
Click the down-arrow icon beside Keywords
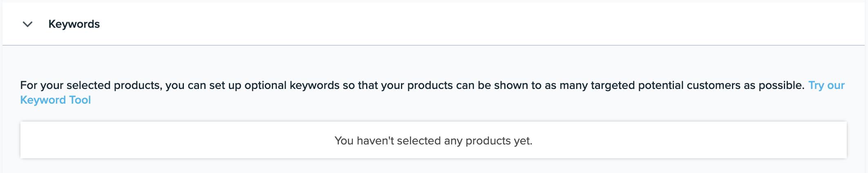click(27, 24)
